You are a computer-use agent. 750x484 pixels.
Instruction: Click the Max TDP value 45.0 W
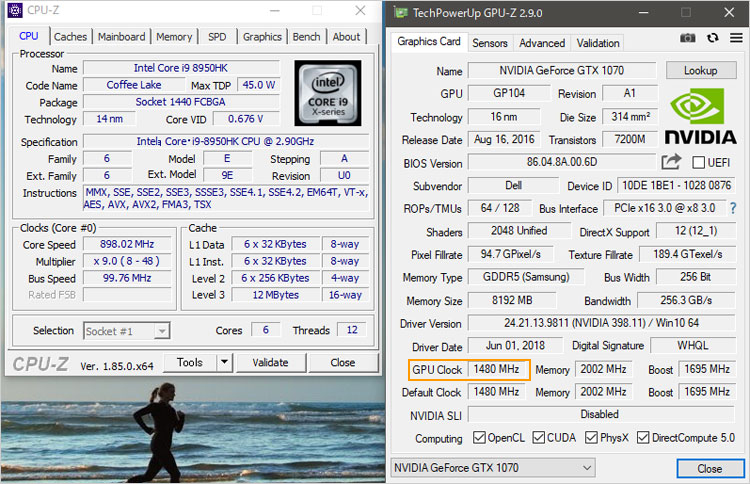click(x=258, y=85)
